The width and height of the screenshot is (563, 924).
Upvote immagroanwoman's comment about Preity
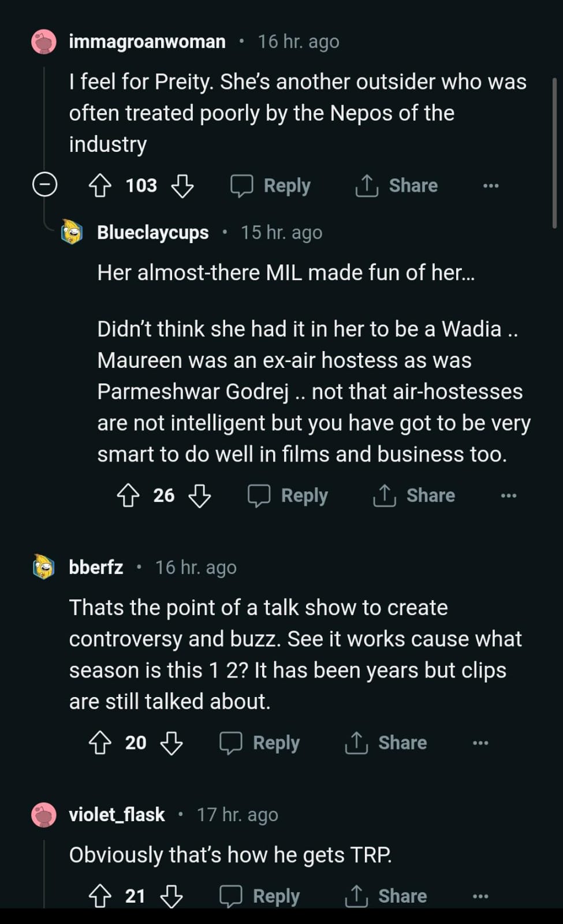pyautogui.click(x=100, y=186)
